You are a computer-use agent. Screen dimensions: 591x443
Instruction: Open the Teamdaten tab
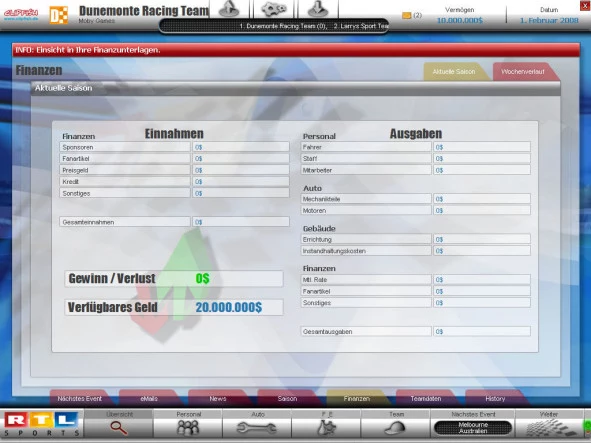pyautogui.click(x=426, y=399)
